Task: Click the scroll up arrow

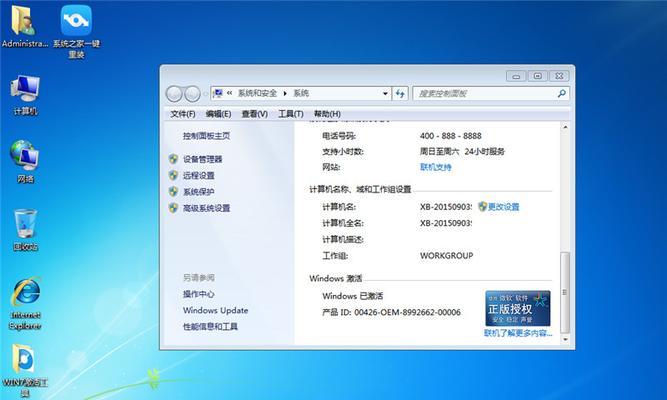Action: [x=565, y=127]
